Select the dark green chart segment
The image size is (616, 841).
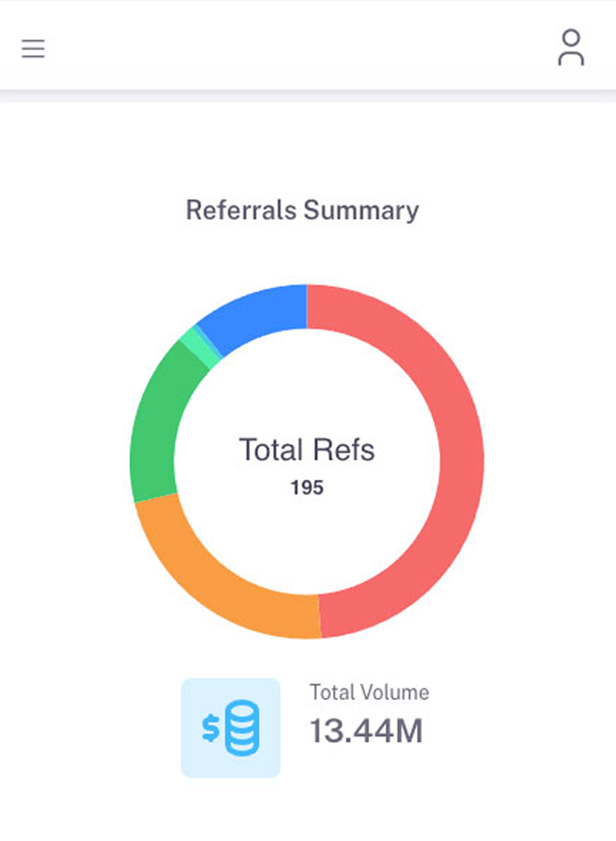154,424
